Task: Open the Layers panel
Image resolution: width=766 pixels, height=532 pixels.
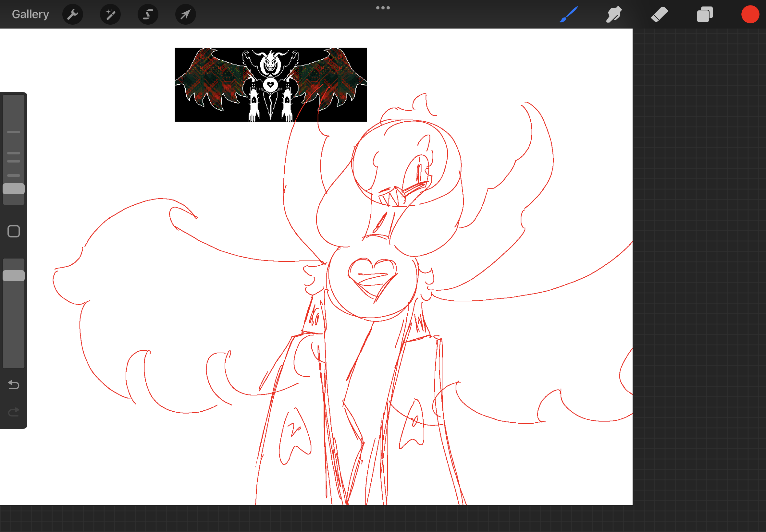Action: (704, 14)
